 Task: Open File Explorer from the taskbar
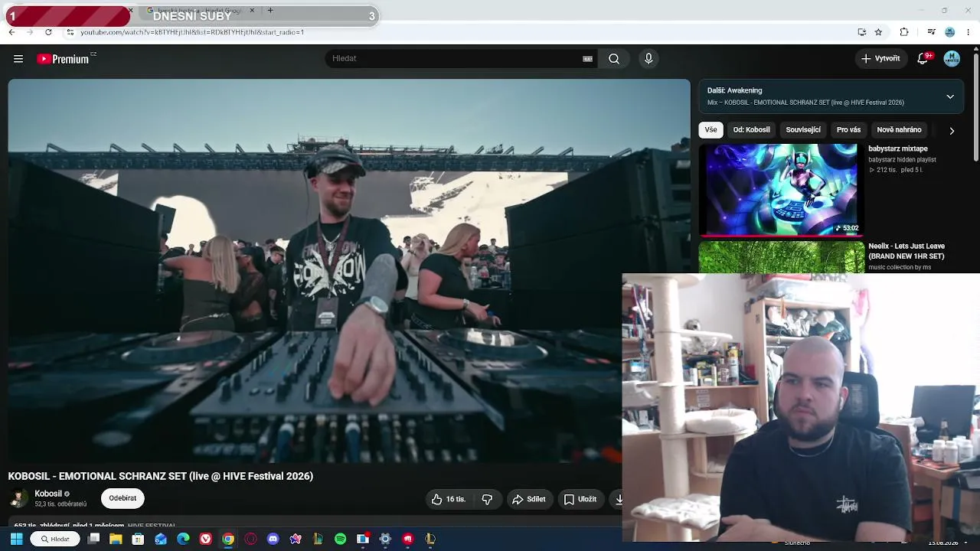pos(116,540)
